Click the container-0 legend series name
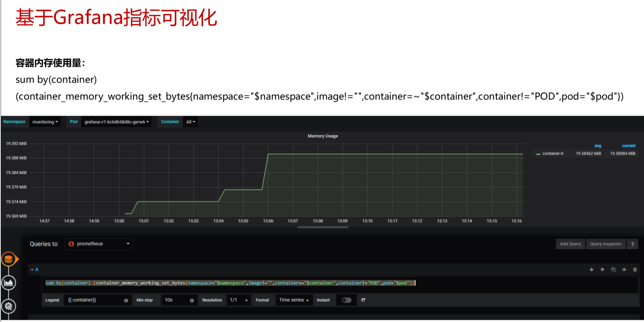 pyautogui.click(x=553, y=154)
